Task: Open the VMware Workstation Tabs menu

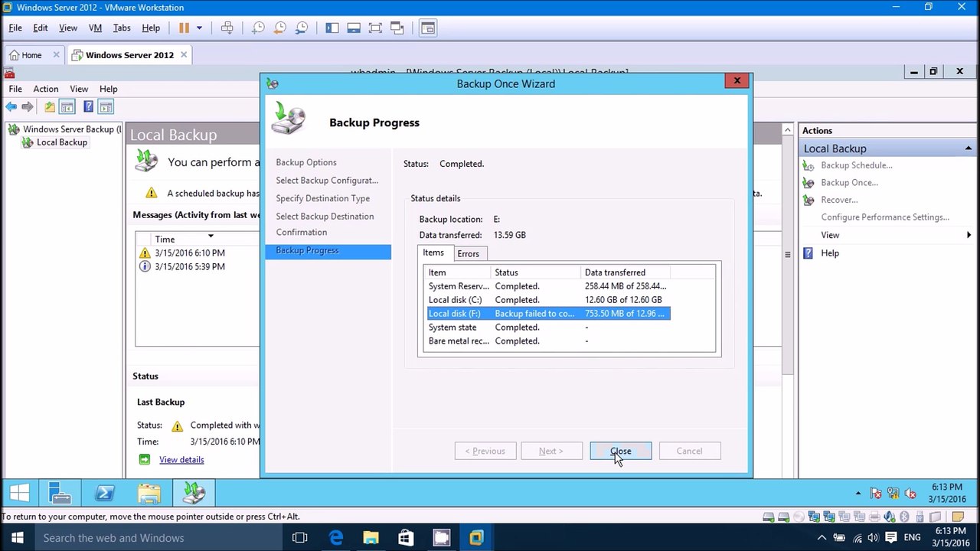Action: point(122,28)
